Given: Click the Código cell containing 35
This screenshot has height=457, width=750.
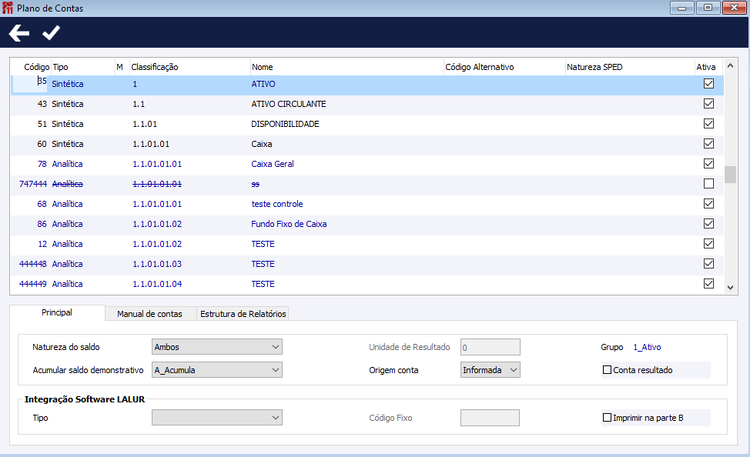Looking at the screenshot, I should coord(30,83).
